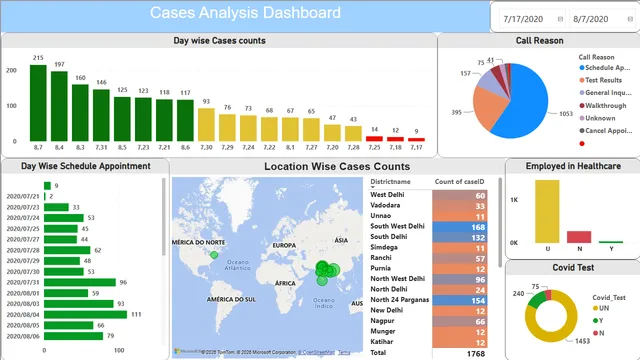640x360 pixels.
Task: Select the Katihar row in the table
Action: 429,342
